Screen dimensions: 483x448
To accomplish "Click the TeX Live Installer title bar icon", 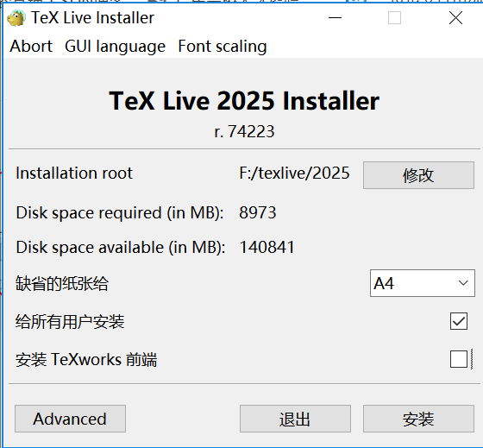I will point(16,18).
